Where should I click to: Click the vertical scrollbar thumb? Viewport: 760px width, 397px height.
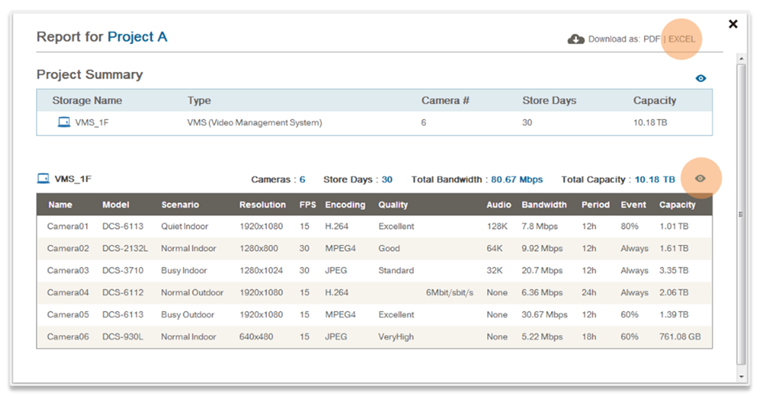click(x=741, y=214)
